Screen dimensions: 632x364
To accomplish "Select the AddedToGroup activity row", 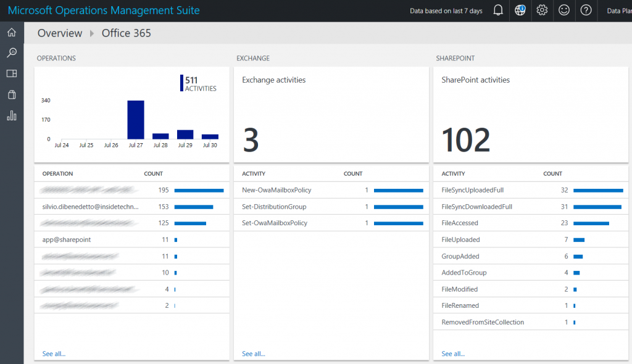I will click(531, 273).
